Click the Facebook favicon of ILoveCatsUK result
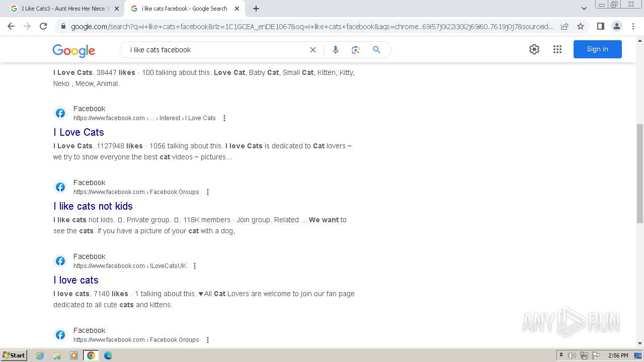Viewport: 644px width, 362px height. pyautogui.click(x=60, y=261)
